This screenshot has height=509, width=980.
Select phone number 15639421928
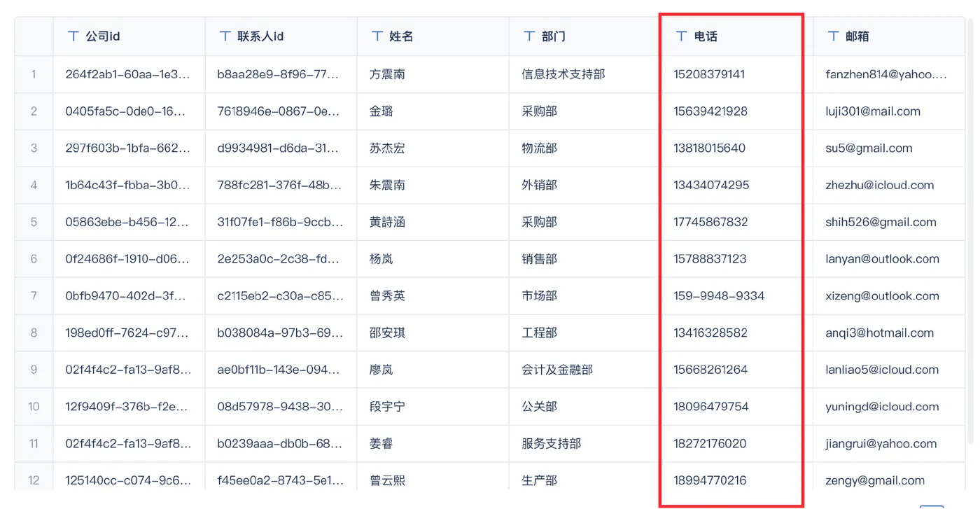[711, 111]
